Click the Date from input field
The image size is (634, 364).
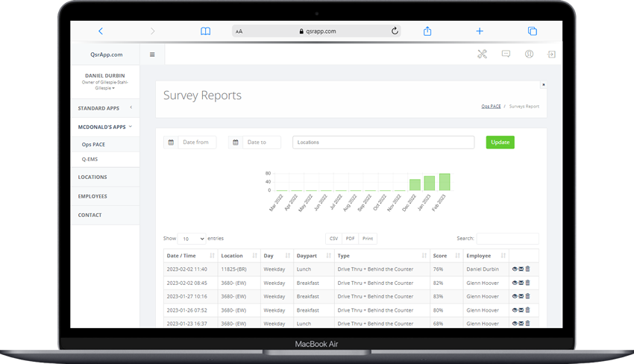[x=197, y=142]
